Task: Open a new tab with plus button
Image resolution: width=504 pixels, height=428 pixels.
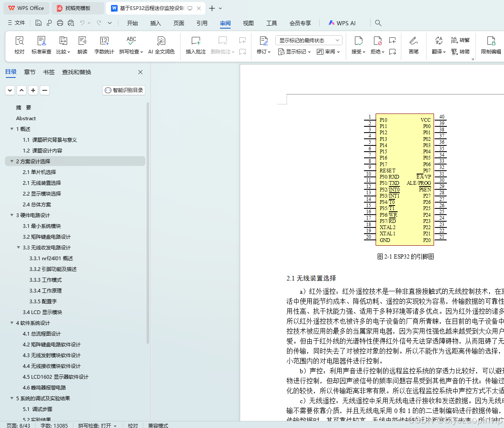Action: tap(212, 8)
